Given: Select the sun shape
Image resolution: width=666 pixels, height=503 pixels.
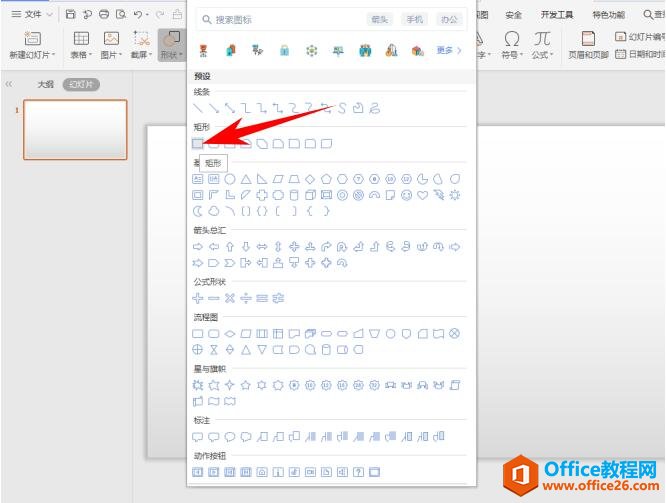Looking at the screenshot, I should coord(455,195).
